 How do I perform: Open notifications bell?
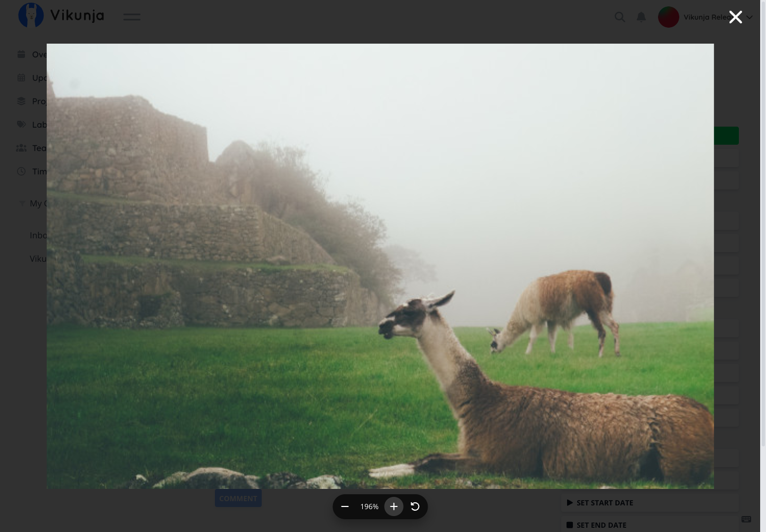click(x=642, y=17)
